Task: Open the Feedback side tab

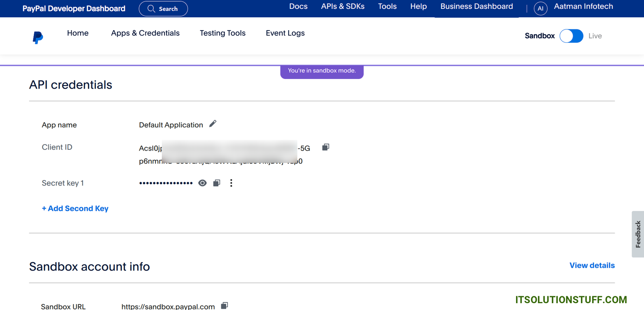Action: point(638,234)
